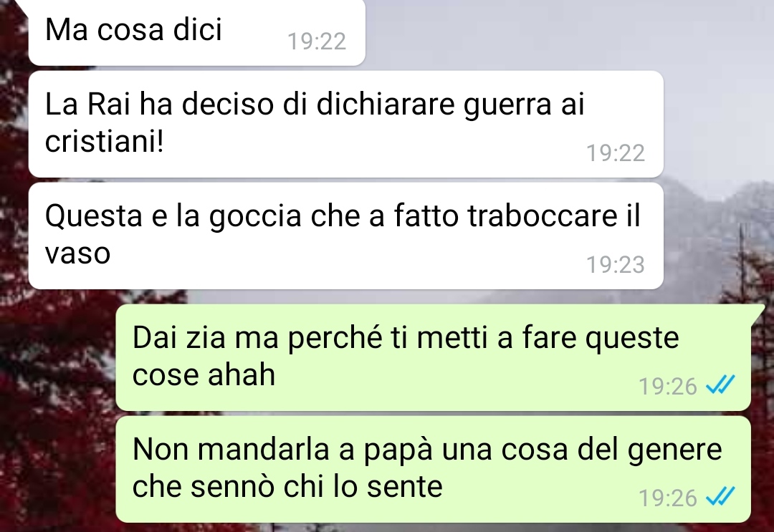The height and width of the screenshot is (532, 774).
Task: Click the 19:23 timestamp on 'goccia' message
Action: [616, 265]
